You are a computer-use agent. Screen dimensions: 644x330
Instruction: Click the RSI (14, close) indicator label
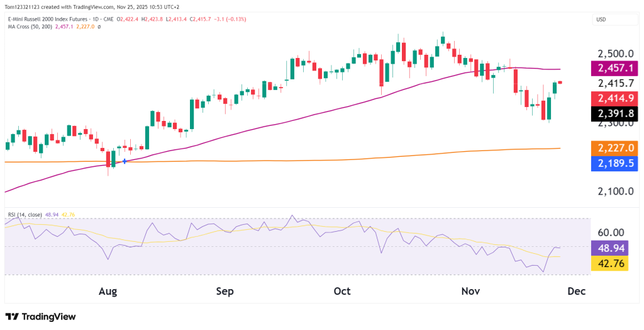[x=25, y=214]
